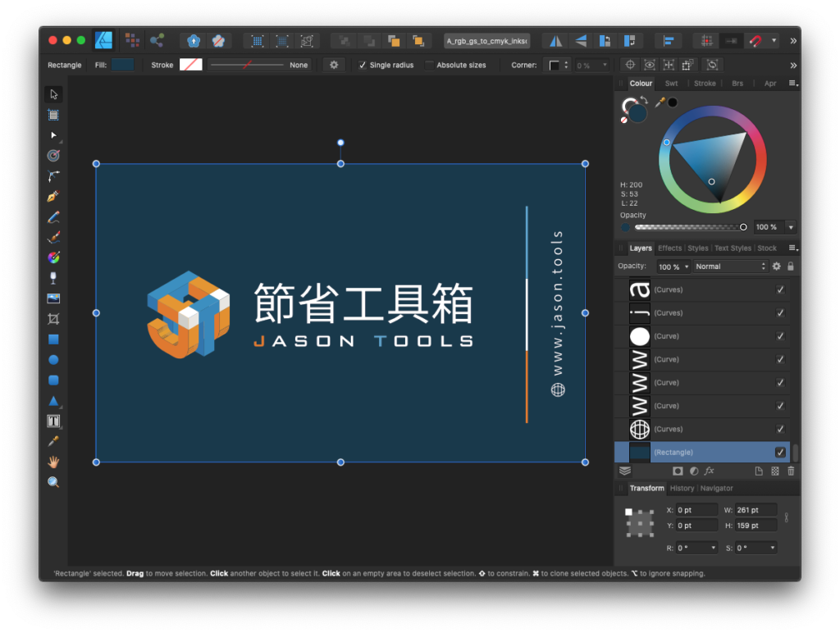Uncheck the Single radius checkbox
Viewport: 840px width, 633px height.
point(363,65)
